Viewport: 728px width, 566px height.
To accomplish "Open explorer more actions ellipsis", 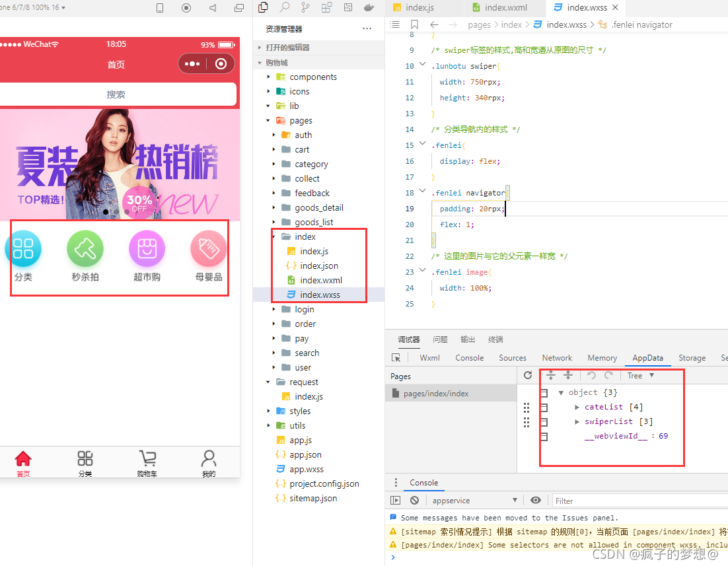I will (x=367, y=29).
